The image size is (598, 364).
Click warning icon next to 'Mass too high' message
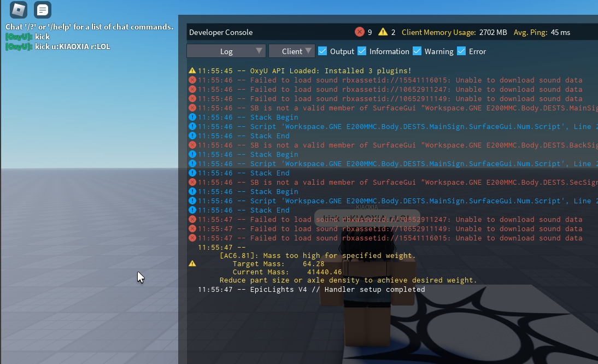[x=192, y=263]
